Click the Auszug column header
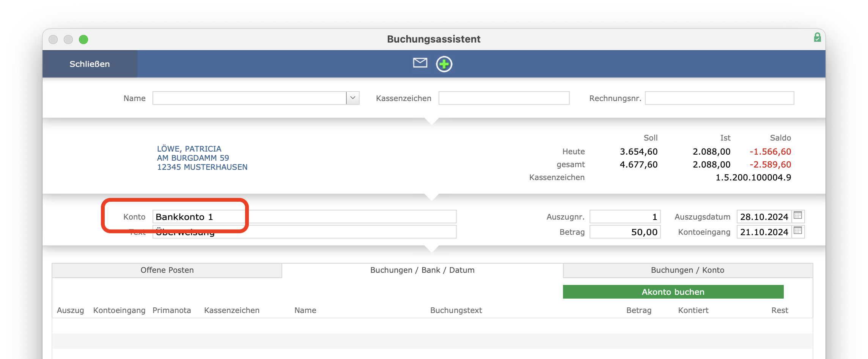The image size is (868, 359). (x=70, y=310)
